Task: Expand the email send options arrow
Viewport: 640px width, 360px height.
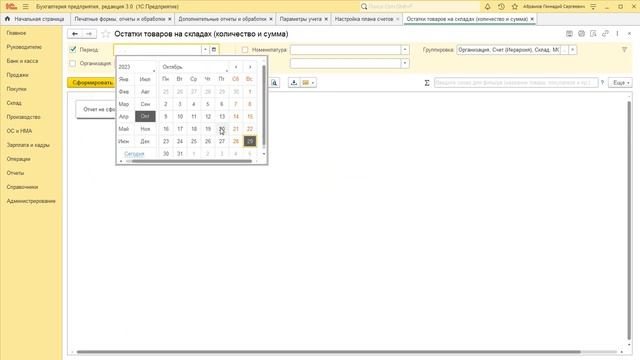Action: click(313, 83)
